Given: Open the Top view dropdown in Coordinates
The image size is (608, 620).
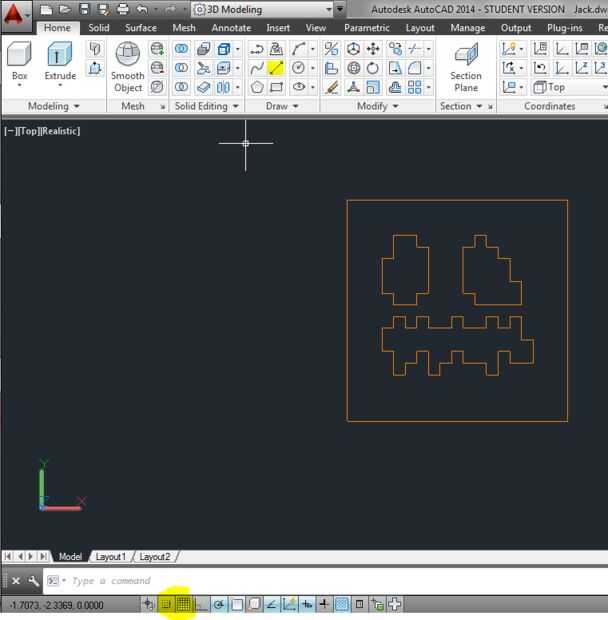Looking at the screenshot, I should (x=569, y=87).
